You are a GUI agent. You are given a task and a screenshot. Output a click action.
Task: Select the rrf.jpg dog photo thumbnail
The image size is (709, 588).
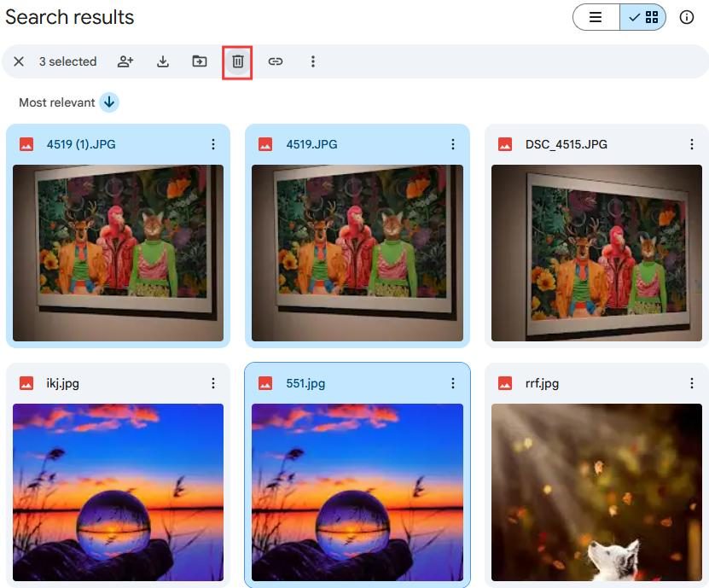coord(596,492)
